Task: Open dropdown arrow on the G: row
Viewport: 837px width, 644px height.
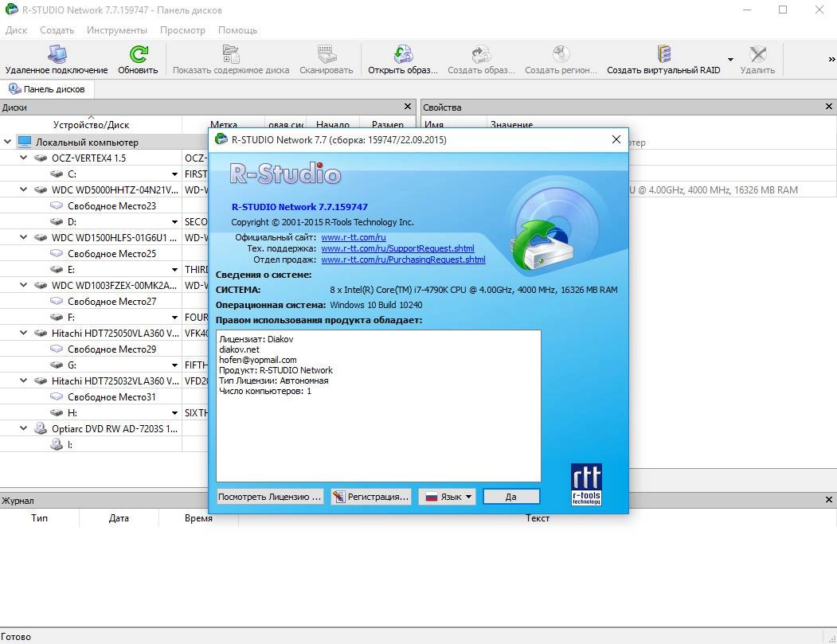Action: click(x=174, y=365)
